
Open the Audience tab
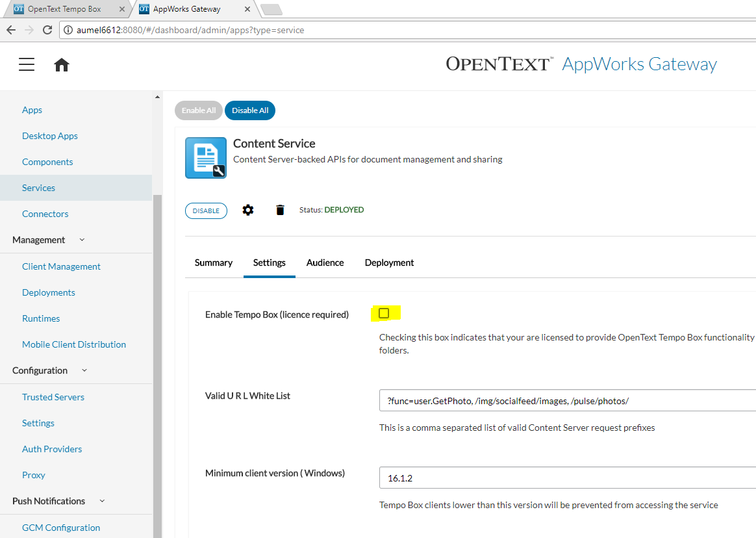click(325, 263)
